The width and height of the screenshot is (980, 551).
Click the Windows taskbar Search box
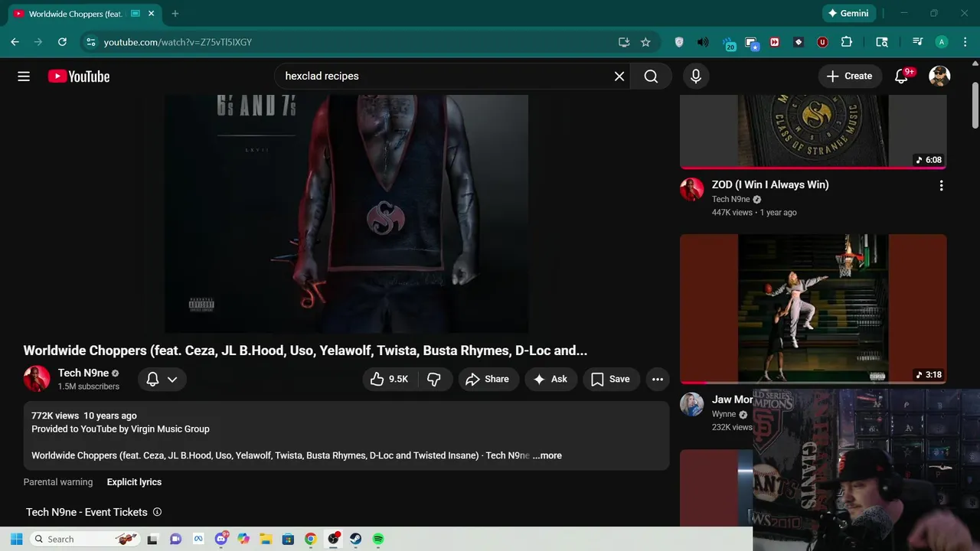85,539
